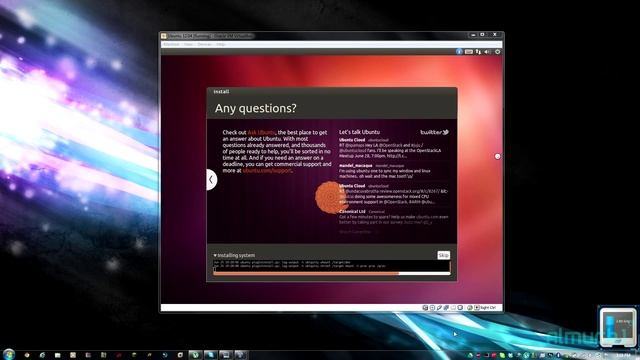Click the 'Any questions?' heading
640x360 pixels.
click(256, 108)
